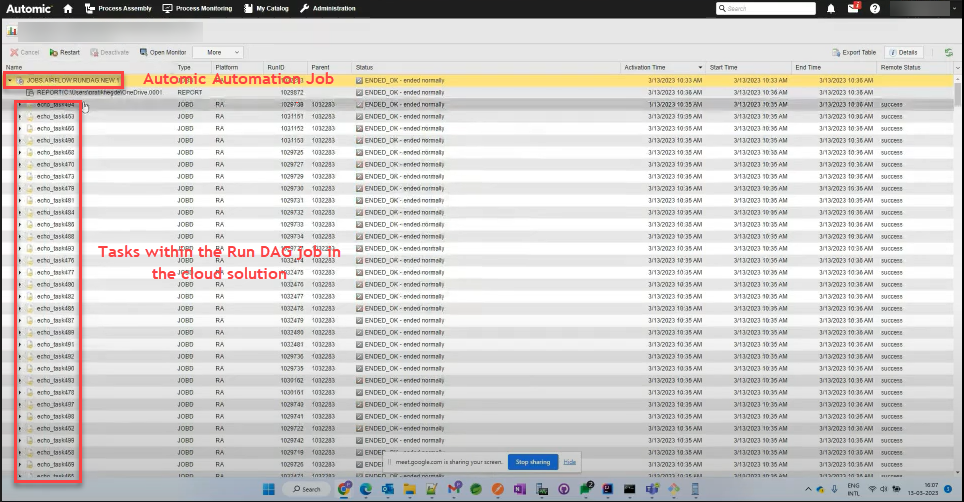Click the Automic logo
The width and height of the screenshot is (964, 502).
click(29, 9)
